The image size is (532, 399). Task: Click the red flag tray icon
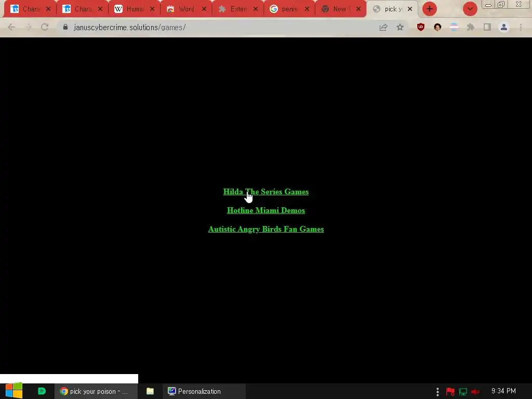click(450, 392)
